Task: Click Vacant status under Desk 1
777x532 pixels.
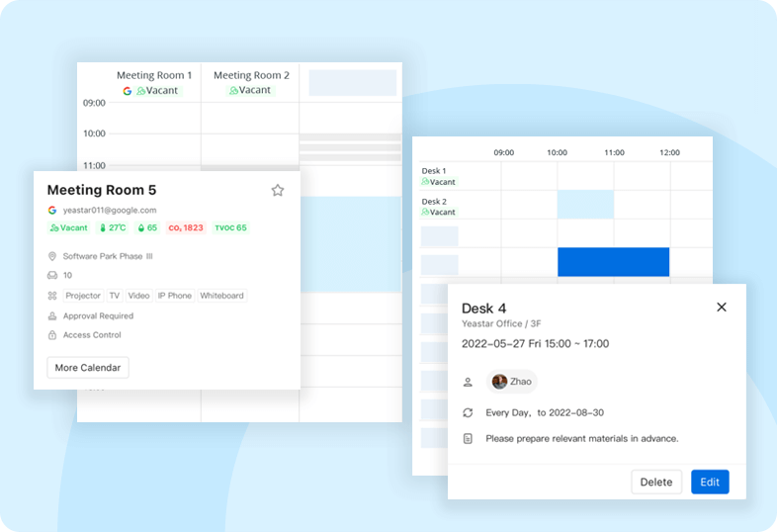Action: pos(439,182)
